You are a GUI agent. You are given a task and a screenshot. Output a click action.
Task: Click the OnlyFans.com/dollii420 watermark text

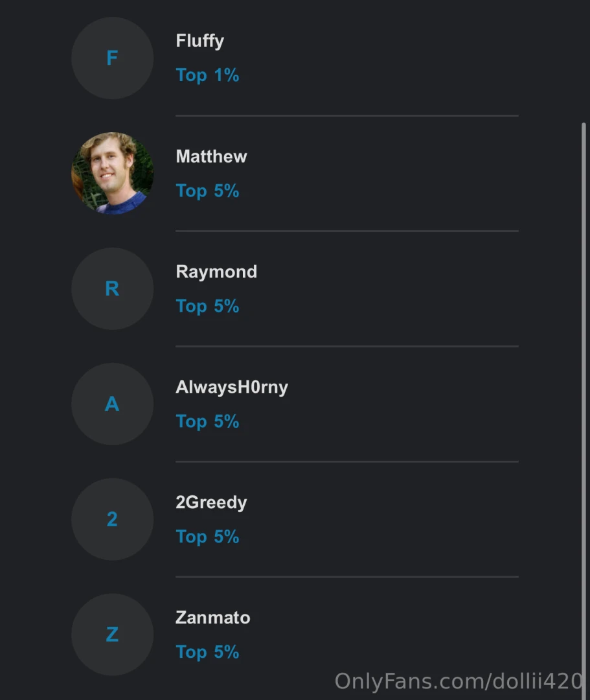pyautogui.click(x=459, y=681)
